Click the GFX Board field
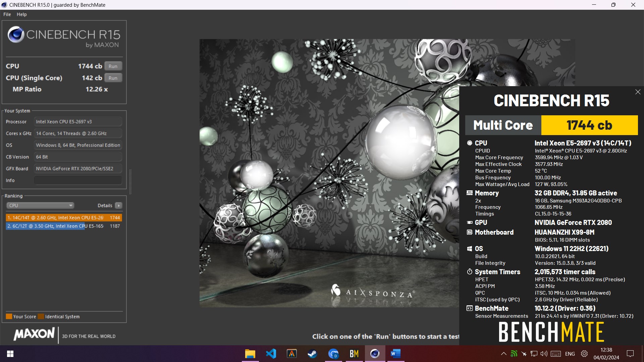 click(x=78, y=169)
